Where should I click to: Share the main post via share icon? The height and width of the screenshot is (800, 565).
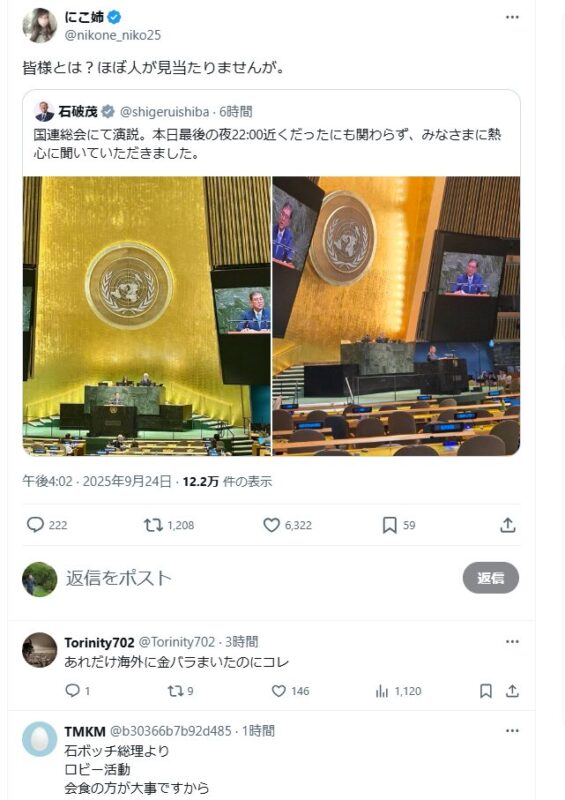pos(507,525)
